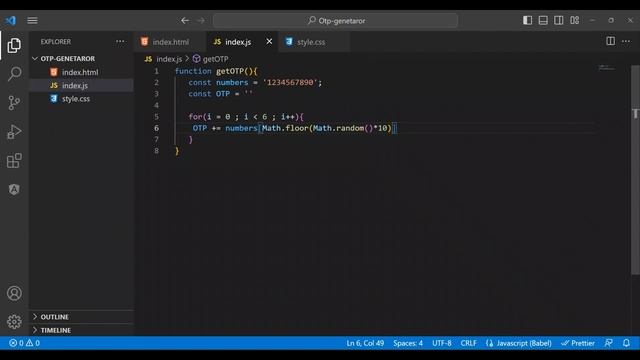Viewport: 640px width, 360px height.
Task: Click the 'for' keyword on line 5
Action: [195, 117]
